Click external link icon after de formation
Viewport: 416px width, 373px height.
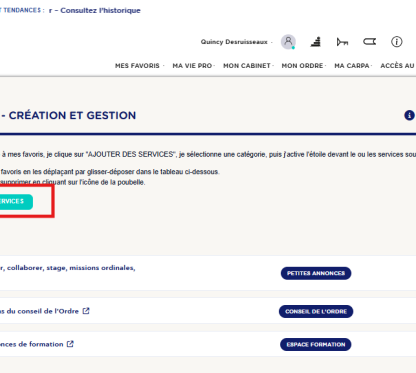[x=70, y=344]
